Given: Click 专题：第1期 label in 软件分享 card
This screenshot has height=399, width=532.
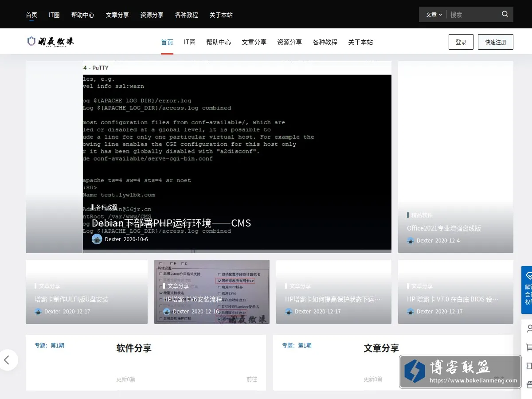Looking at the screenshot, I should coord(50,345).
